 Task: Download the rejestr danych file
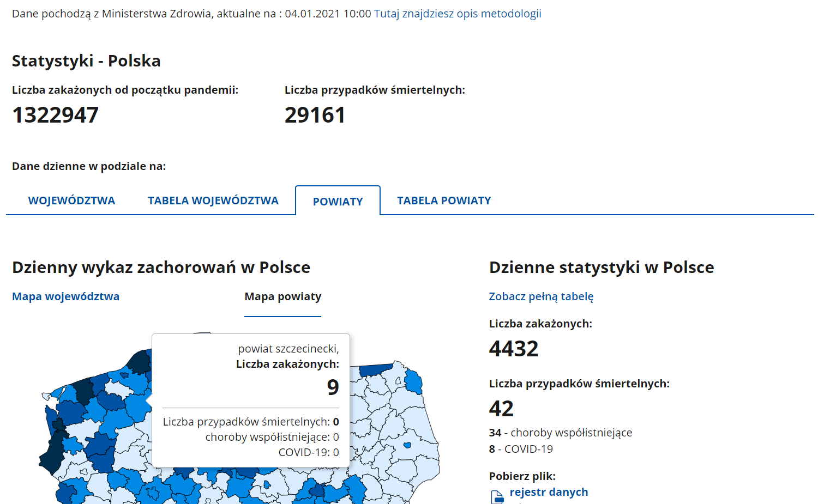click(549, 492)
